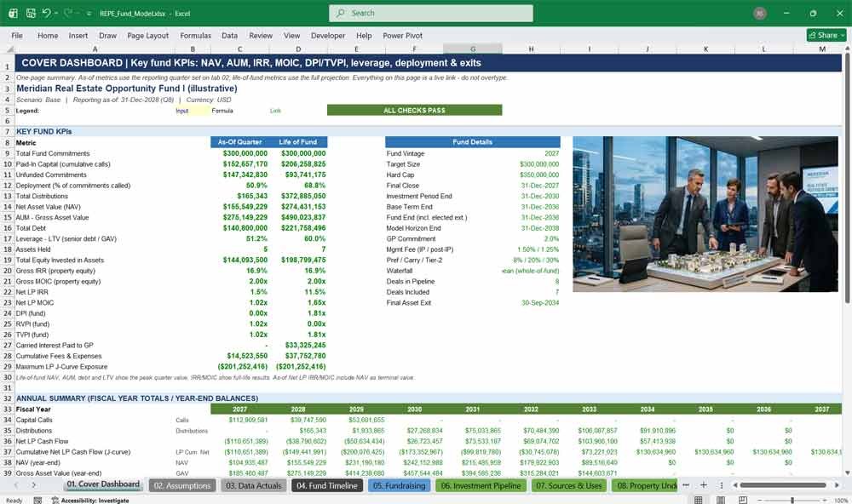Image resolution: width=852 pixels, height=504 pixels.
Task: Undo the last action
Action: pos(46,13)
